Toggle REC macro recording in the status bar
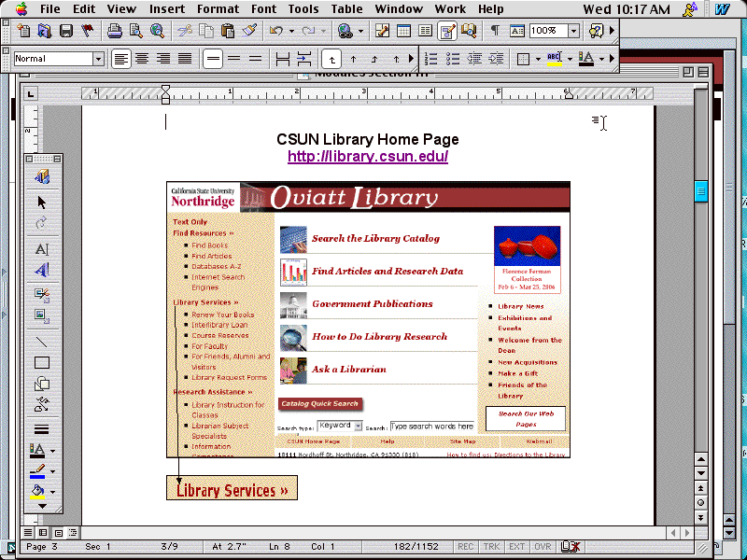 (x=465, y=547)
